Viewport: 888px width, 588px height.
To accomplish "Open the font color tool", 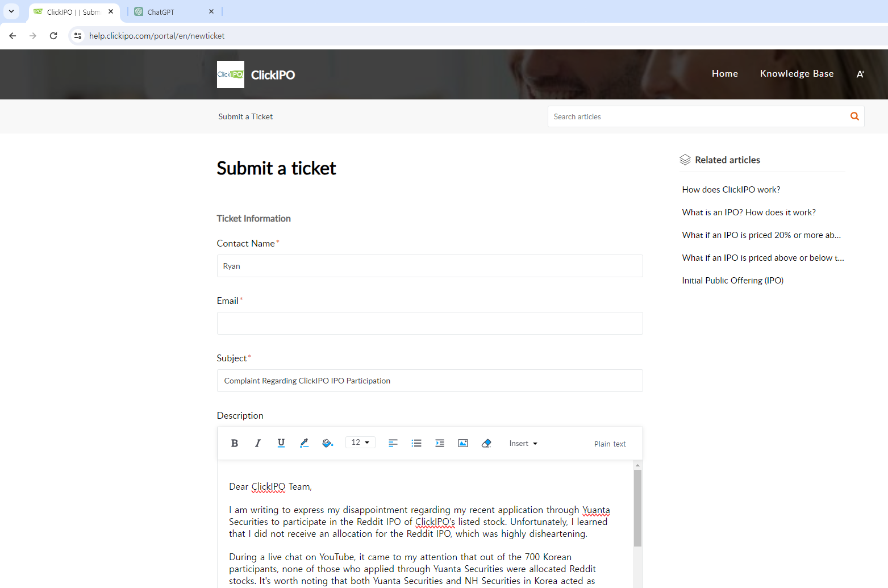I will (304, 443).
